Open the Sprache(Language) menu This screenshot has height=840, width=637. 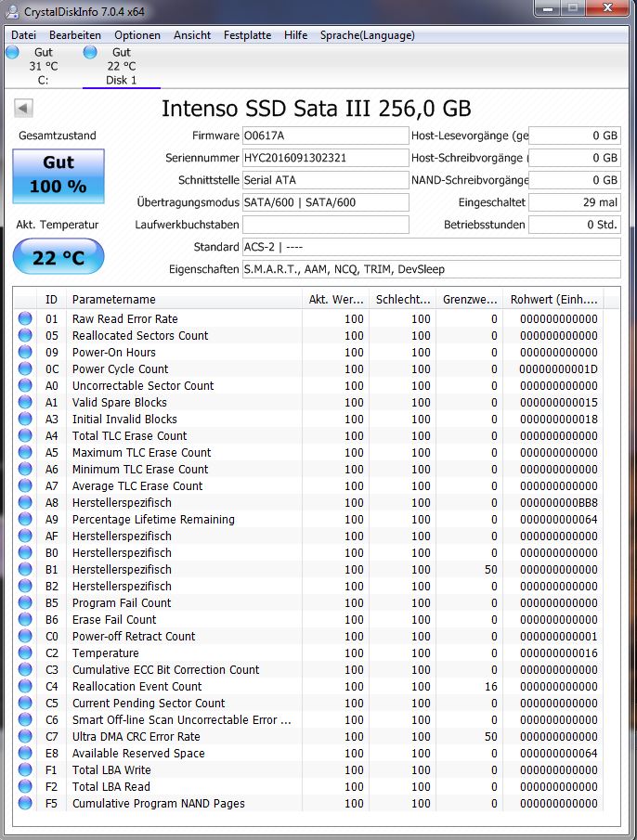point(367,35)
